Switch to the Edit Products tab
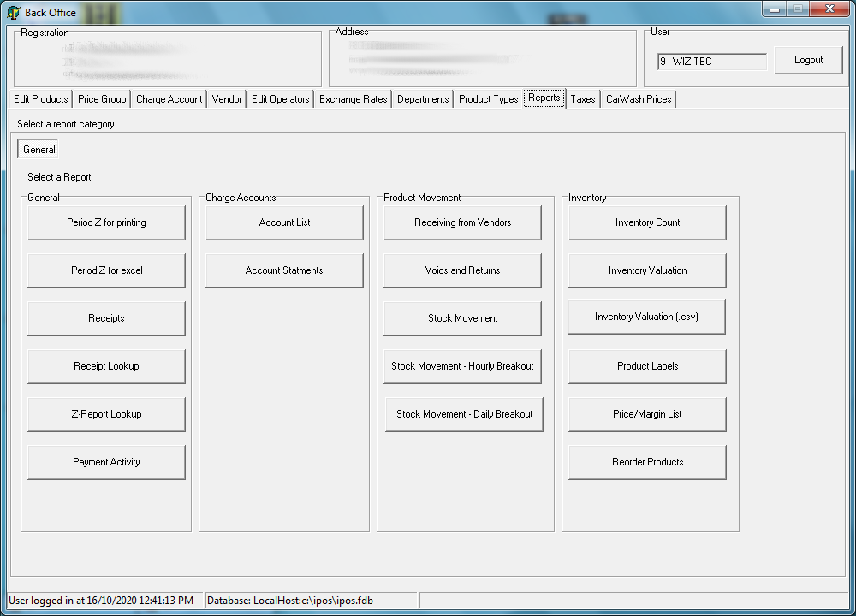Screen dimensions: 856x616 click(40, 98)
